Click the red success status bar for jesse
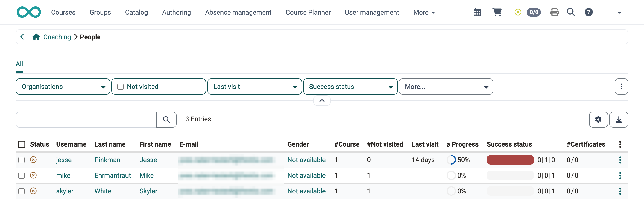 (510, 160)
